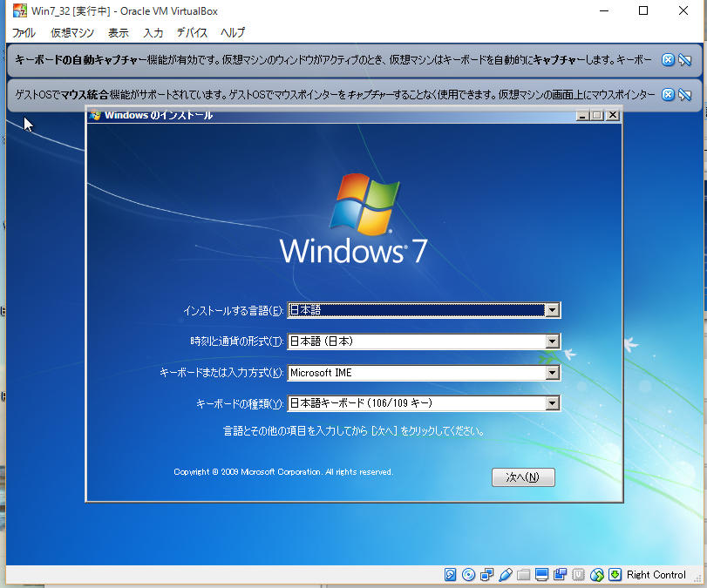
Task: Dismiss the keyboard auto-capture notification
Action: (669, 59)
